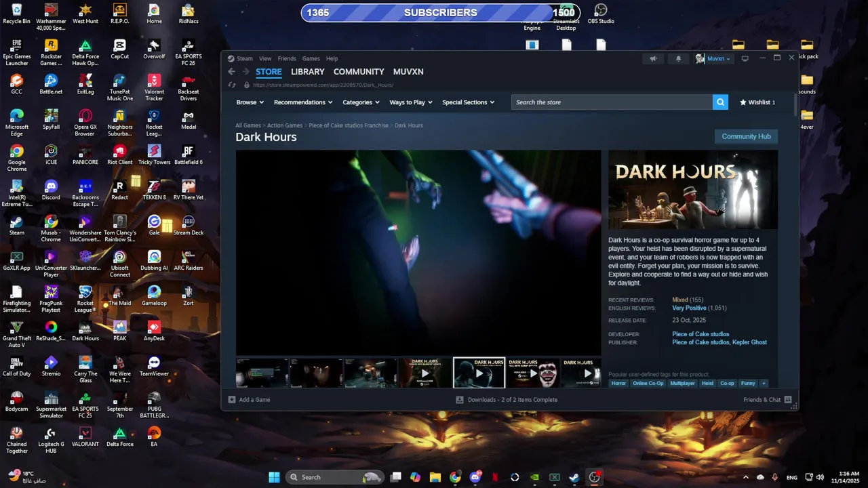This screenshot has height=488, width=868.
Task: Select the Heist tag
Action: pos(707,384)
